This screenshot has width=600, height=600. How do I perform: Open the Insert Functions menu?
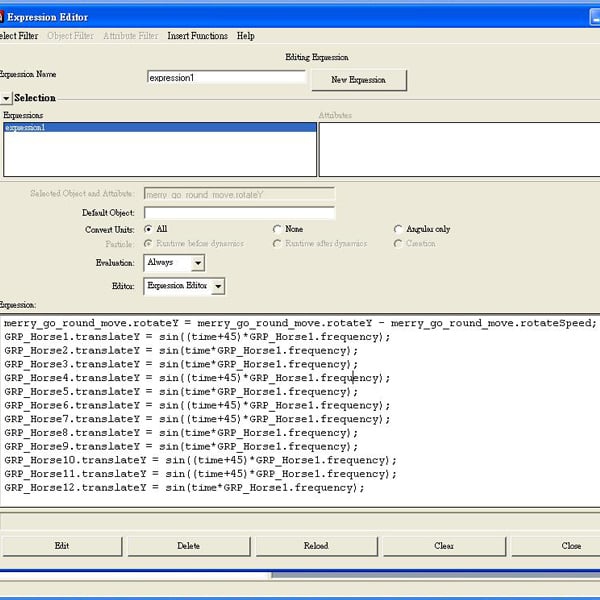[197, 36]
